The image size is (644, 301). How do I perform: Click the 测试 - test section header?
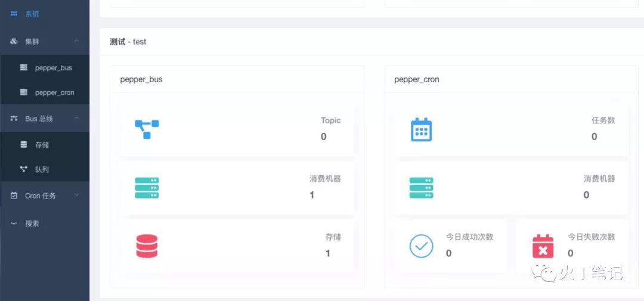tap(128, 42)
